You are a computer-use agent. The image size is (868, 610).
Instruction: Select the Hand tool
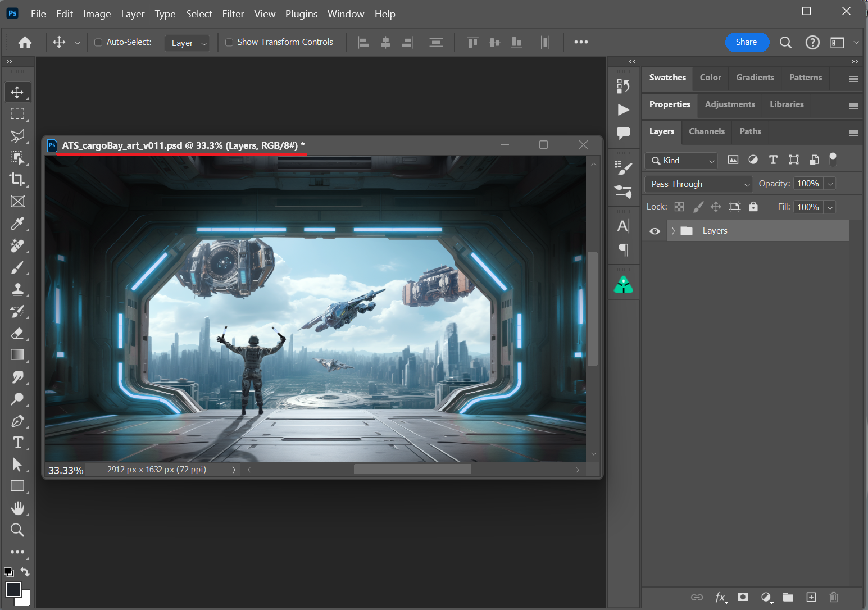[x=17, y=508]
